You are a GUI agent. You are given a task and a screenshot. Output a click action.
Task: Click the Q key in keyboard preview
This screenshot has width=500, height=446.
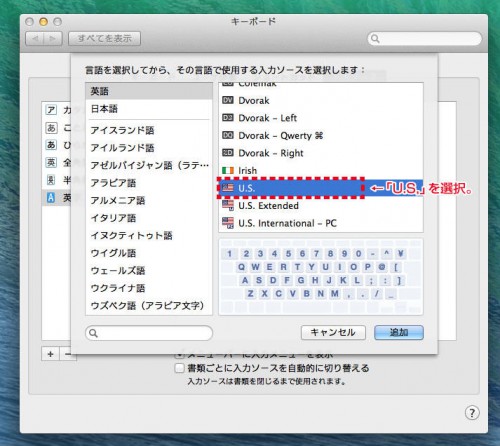pos(241,267)
